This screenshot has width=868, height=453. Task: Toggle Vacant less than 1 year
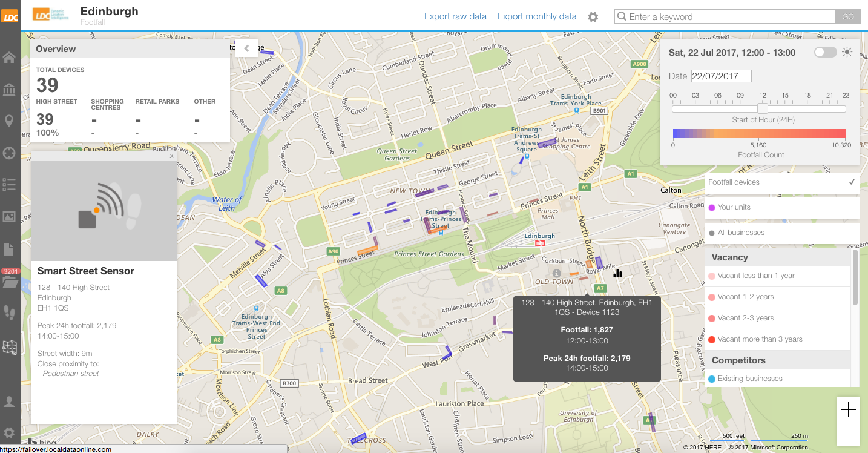pos(778,276)
